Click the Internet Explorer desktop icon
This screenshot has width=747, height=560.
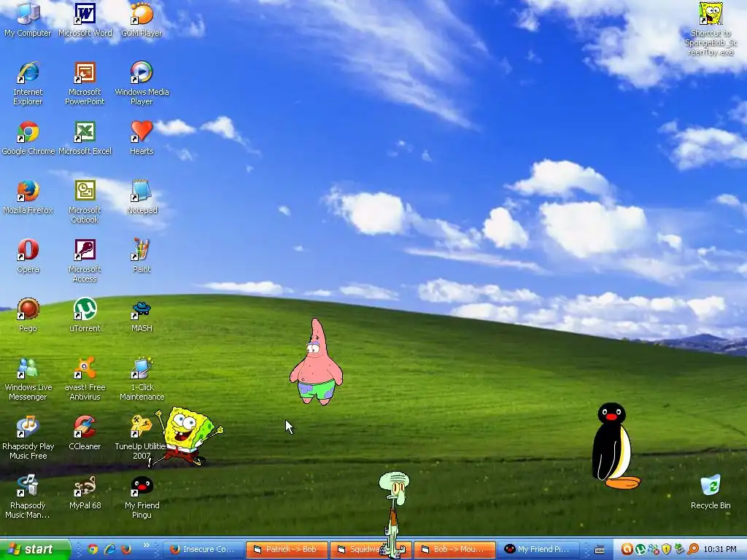(28, 83)
